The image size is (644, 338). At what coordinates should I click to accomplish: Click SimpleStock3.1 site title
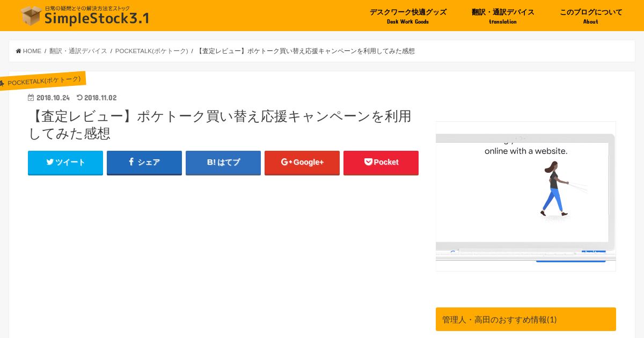[x=97, y=19]
